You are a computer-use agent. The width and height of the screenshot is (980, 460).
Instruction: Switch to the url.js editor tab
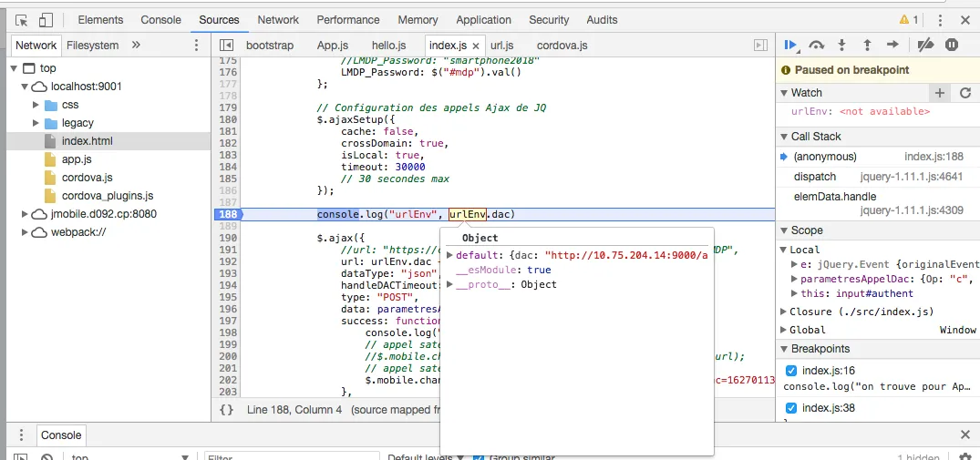pyautogui.click(x=502, y=46)
